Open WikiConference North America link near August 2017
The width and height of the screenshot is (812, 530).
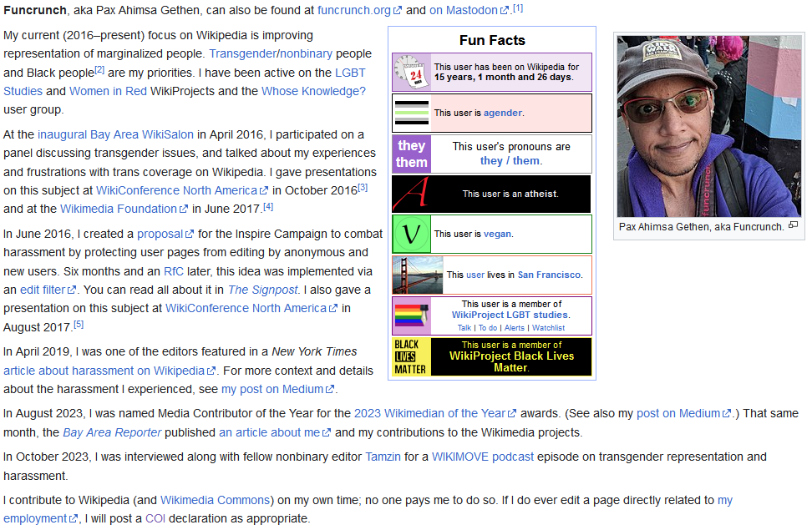tap(251, 309)
